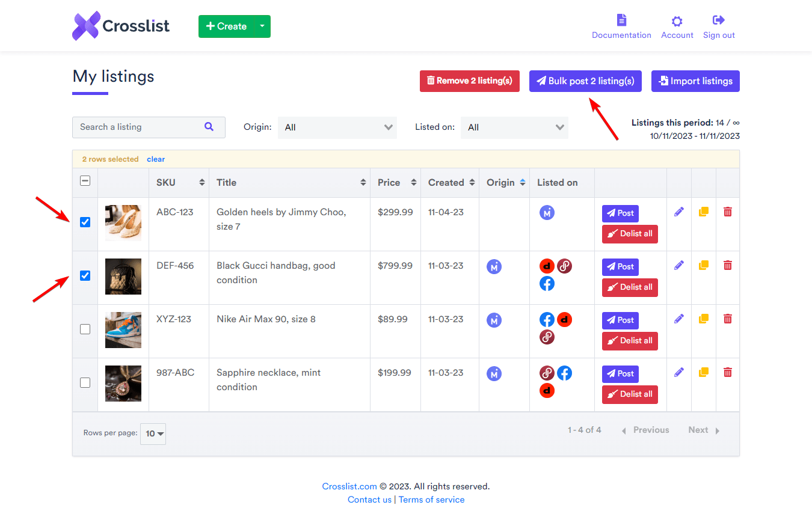Image resolution: width=812 pixels, height=511 pixels.
Task: Click the Nike sneaker product thumbnail
Action: point(123,330)
